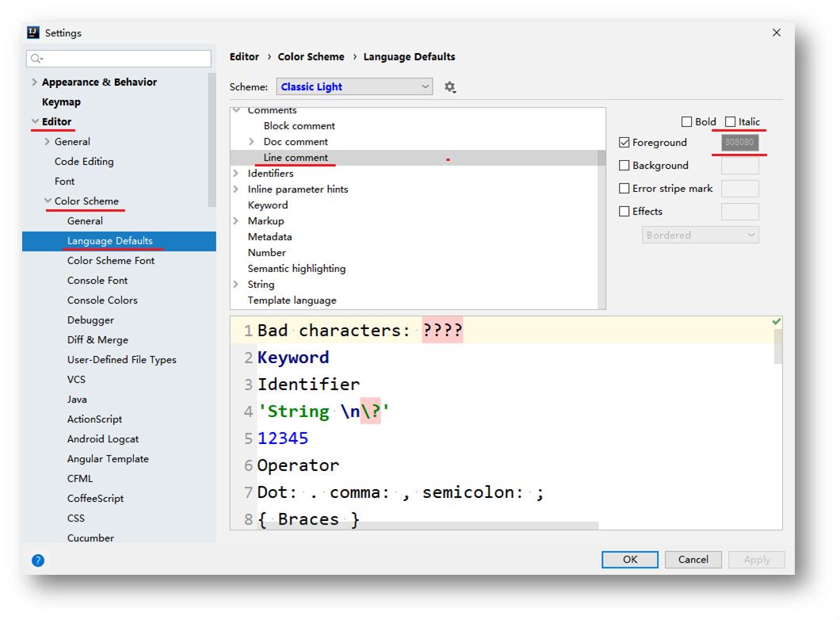Select Number in the attributes list
This screenshot has width=840, height=620.
click(x=267, y=252)
